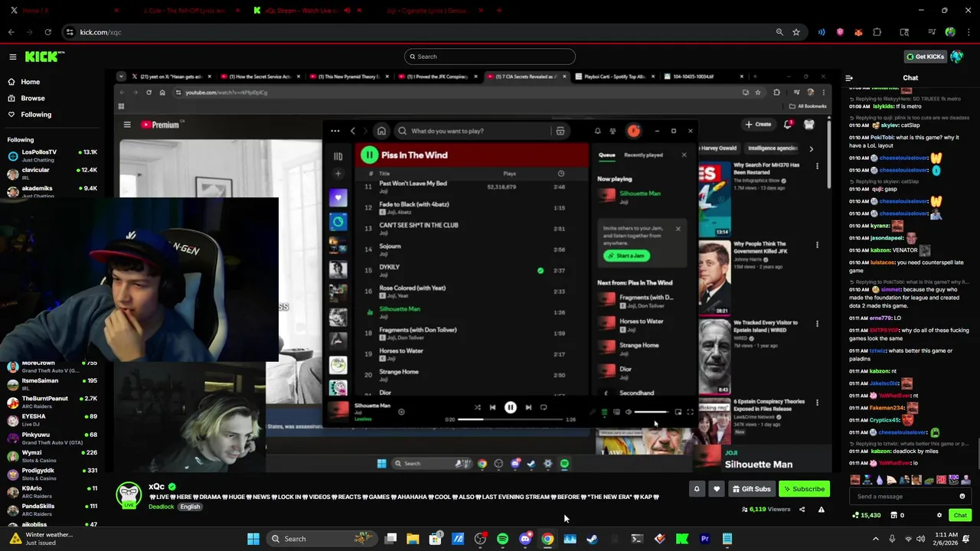Open the Kick user profile avatar

[957, 57]
